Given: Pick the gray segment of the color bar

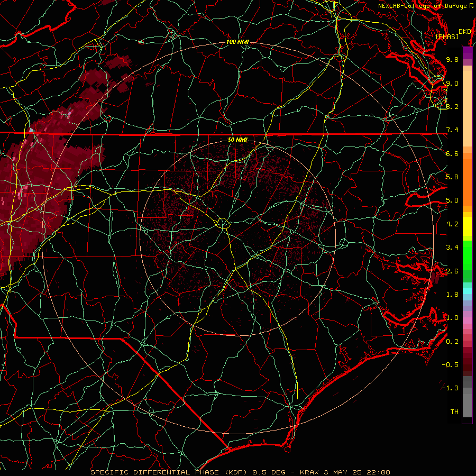Looking at the screenshot, I should point(467,398).
